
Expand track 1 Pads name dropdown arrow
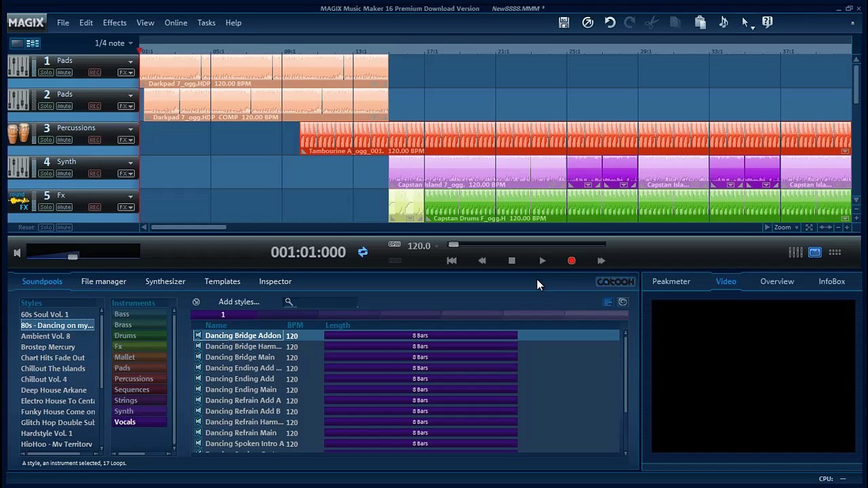130,62
